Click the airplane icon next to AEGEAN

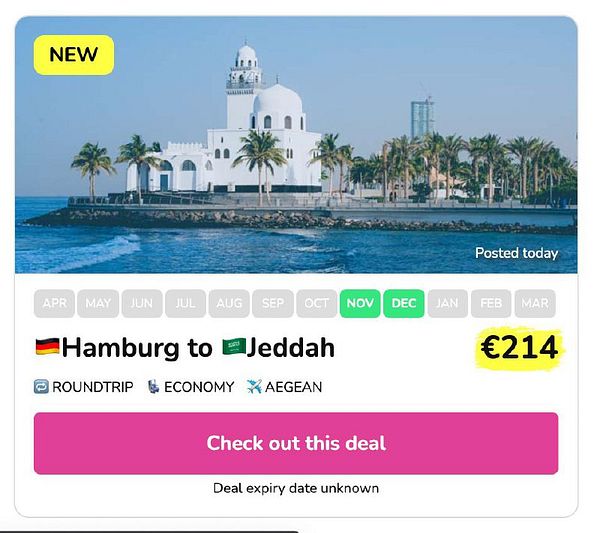click(x=254, y=386)
